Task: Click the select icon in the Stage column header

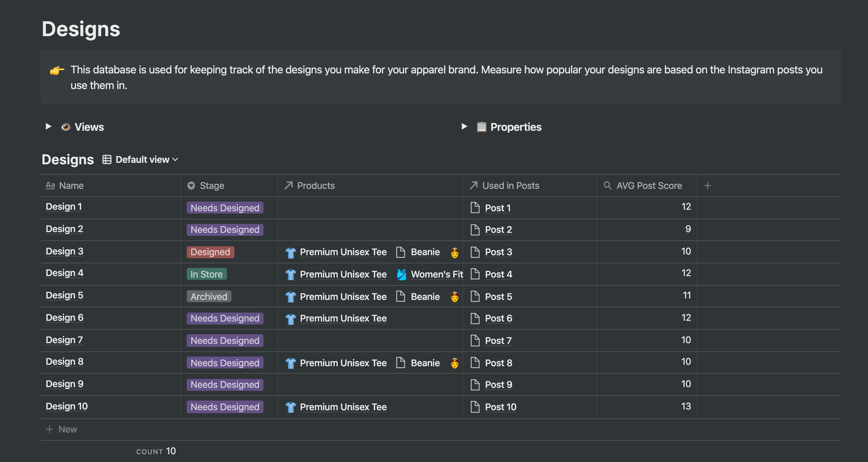Action: [x=191, y=185]
